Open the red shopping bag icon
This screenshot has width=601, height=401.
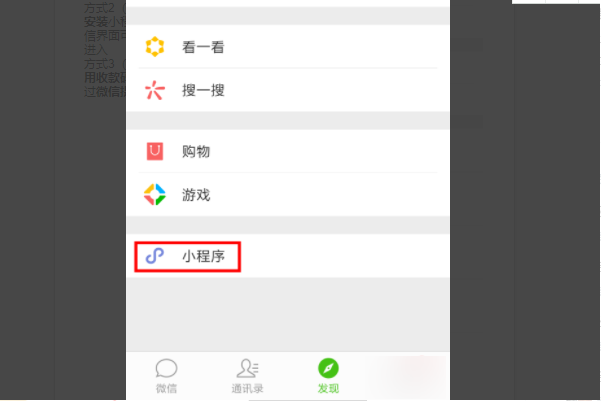coord(155,151)
